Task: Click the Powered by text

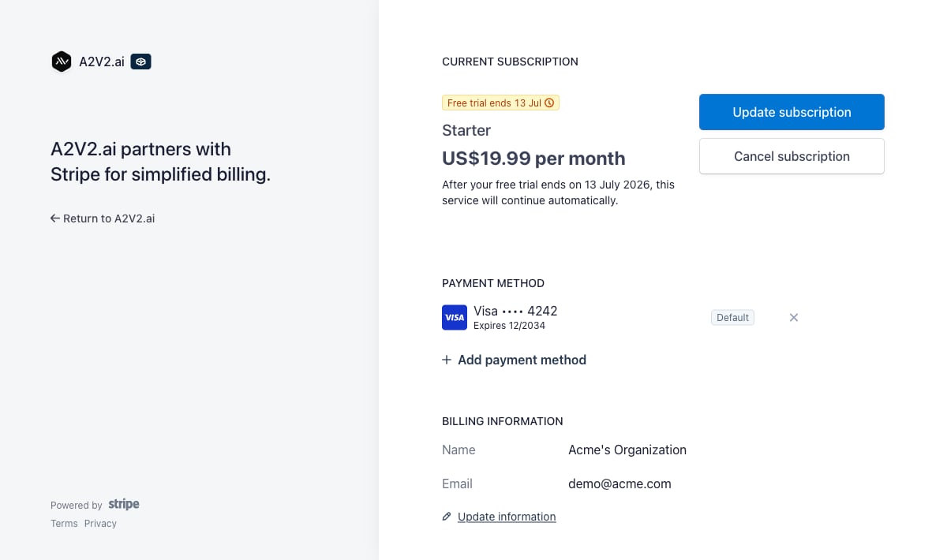Action: coord(77,506)
